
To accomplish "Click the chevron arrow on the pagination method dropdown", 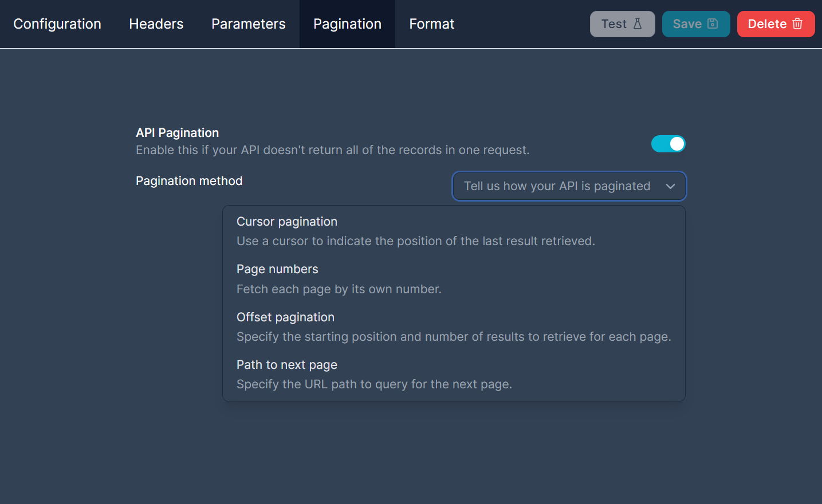I will [670, 186].
